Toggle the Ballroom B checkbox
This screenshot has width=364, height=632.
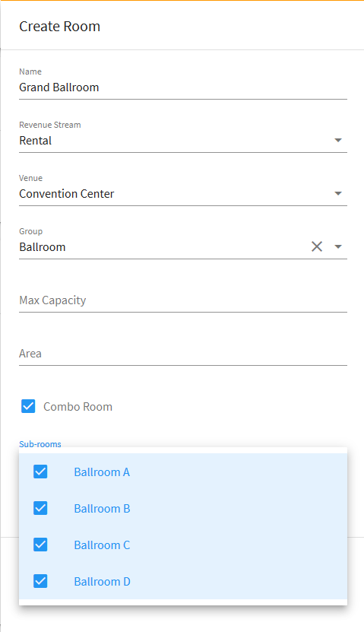point(40,508)
